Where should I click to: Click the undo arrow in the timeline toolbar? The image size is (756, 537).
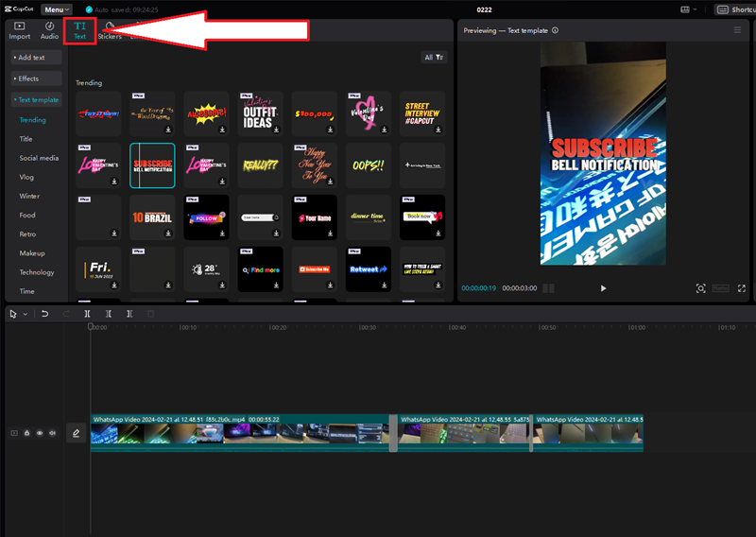point(44,314)
